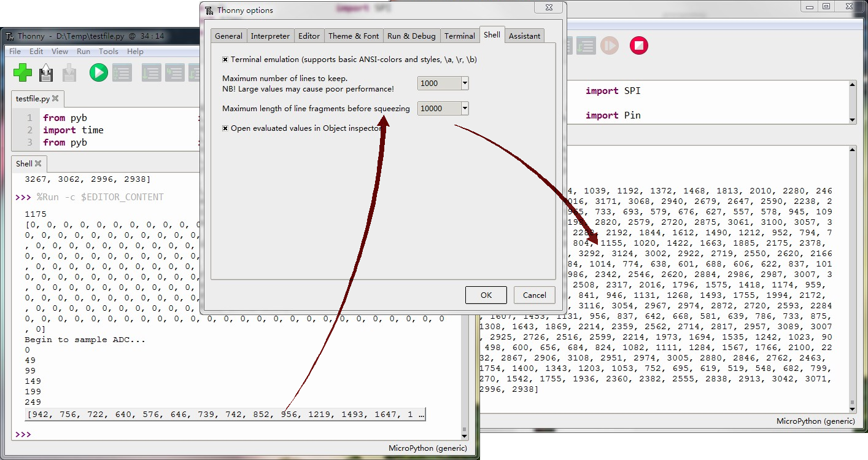Viewport: 868px width, 460px height.
Task: Maximize the right Thonny window
Action: [826, 6]
